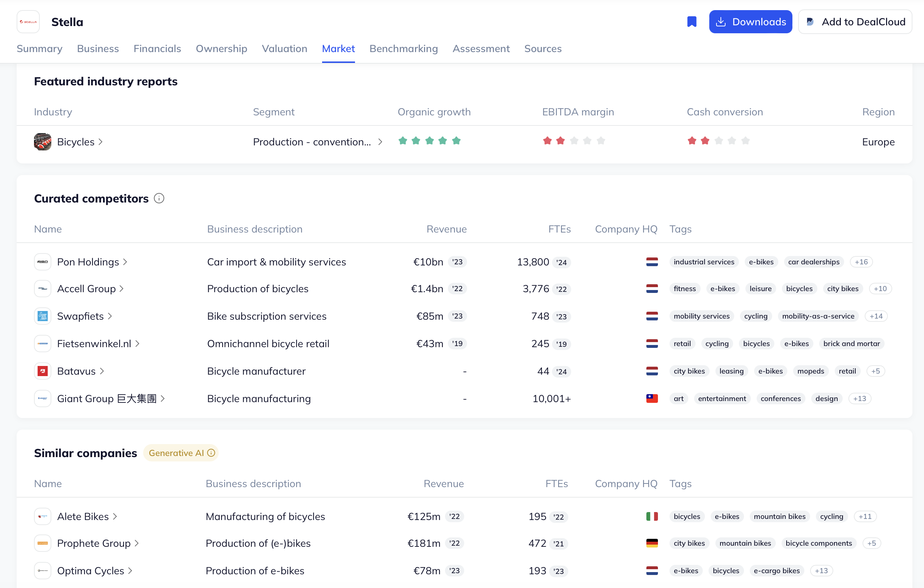Viewport: 924px width, 588px height.
Task: Click the bicycle components tag
Action: coord(818,543)
